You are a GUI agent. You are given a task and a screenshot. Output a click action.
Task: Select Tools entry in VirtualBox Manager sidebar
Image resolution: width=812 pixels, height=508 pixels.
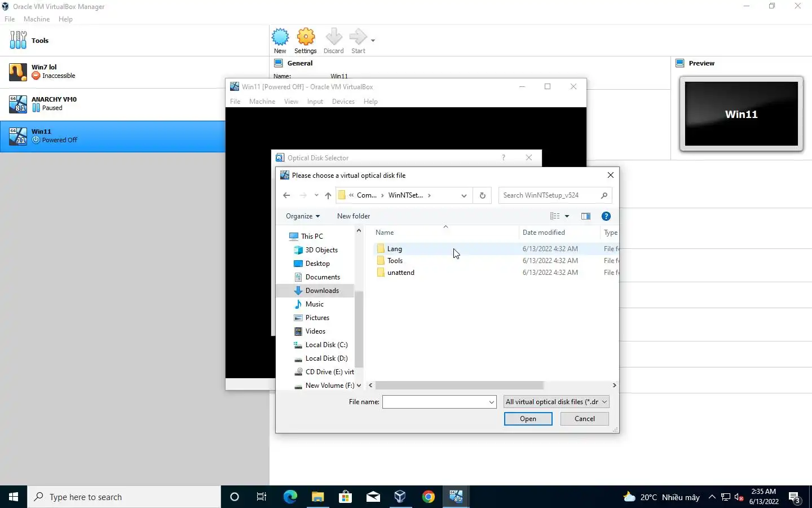[x=134, y=41]
